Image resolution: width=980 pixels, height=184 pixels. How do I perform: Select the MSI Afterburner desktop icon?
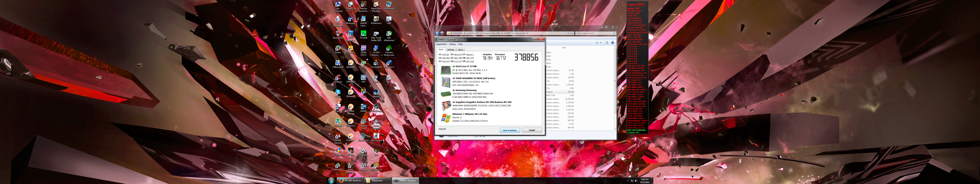[x=389, y=36]
